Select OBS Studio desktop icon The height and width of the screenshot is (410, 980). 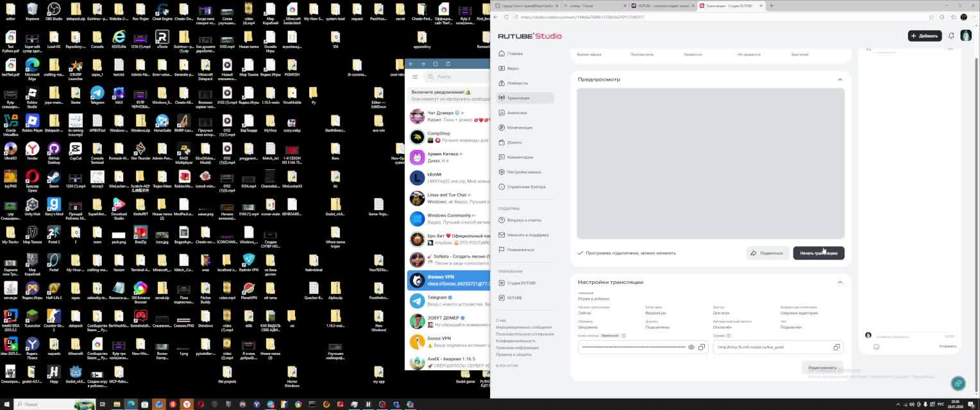coord(54,12)
